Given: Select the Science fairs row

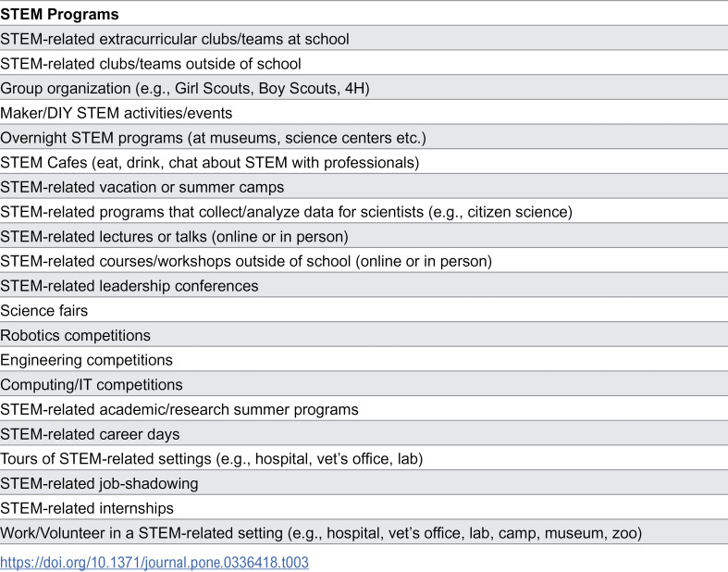Looking at the screenshot, I should tap(364, 310).
